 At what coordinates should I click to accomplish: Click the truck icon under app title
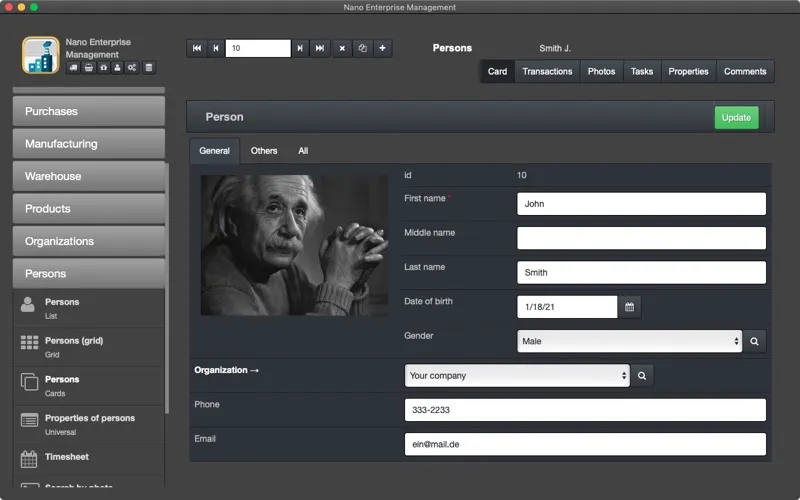coord(73,68)
